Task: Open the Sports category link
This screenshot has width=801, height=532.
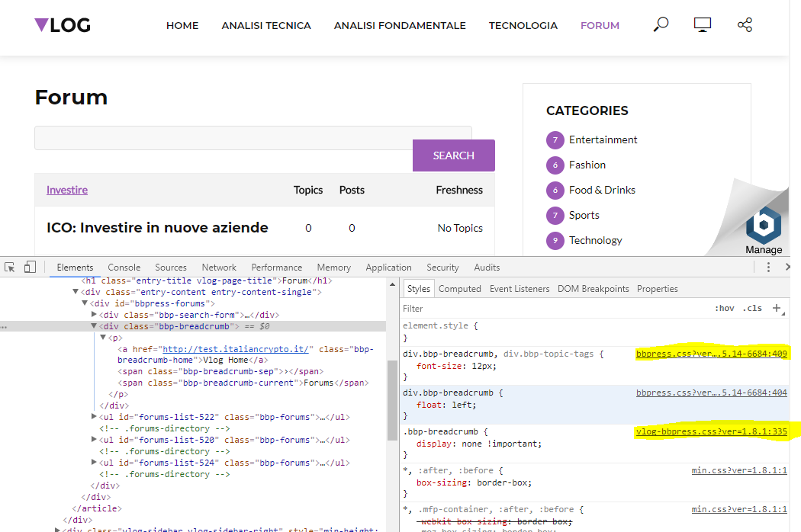Action: pyautogui.click(x=584, y=215)
